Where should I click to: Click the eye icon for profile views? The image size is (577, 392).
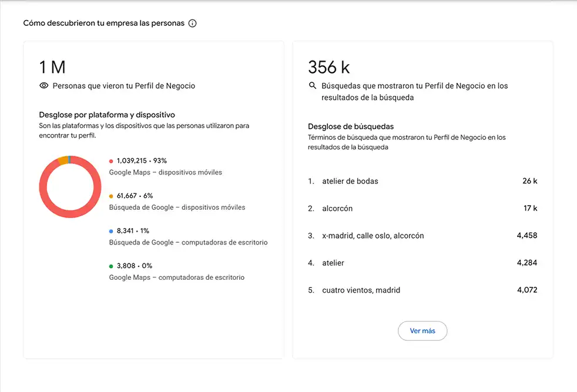coord(44,85)
